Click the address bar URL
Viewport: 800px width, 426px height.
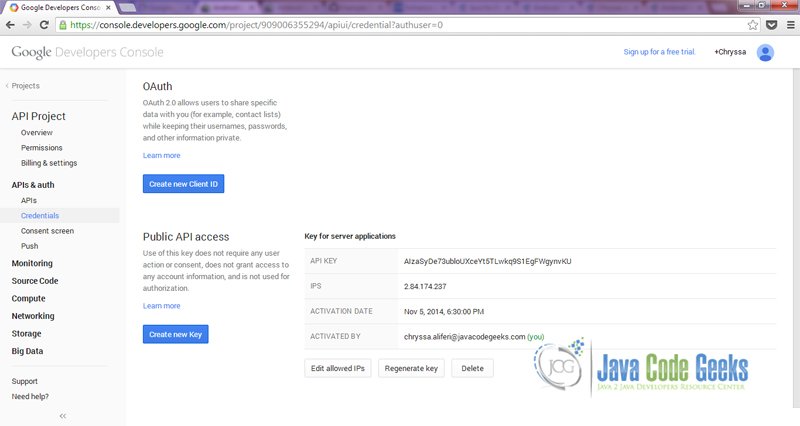[257, 25]
